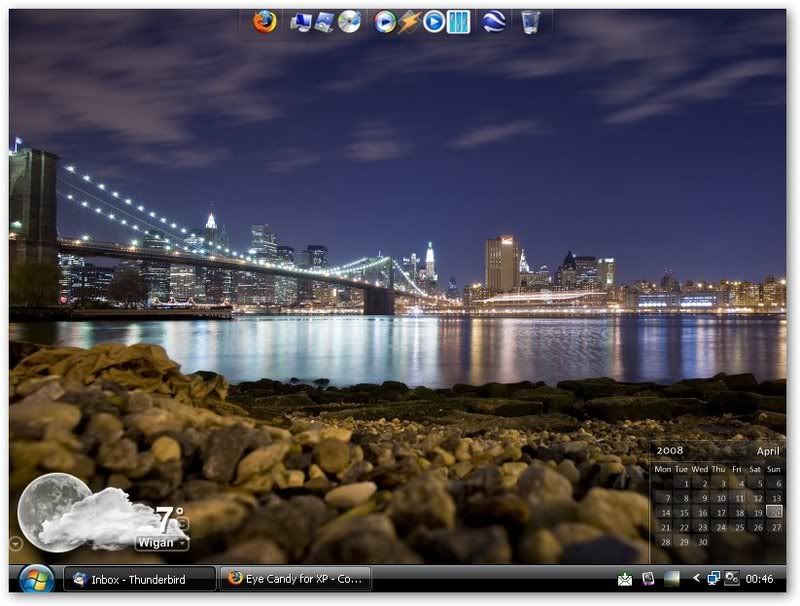Open the Recycle Bin in dock
The width and height of the screenshot is (800, 606).
pyautogui.click(x=531, y=21)
